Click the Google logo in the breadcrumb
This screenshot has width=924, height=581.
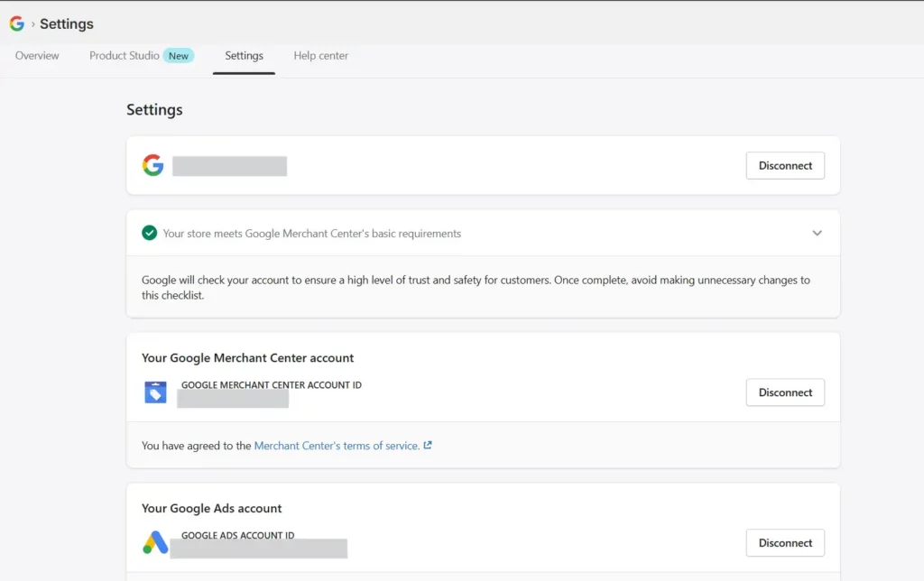pos(16,23)
